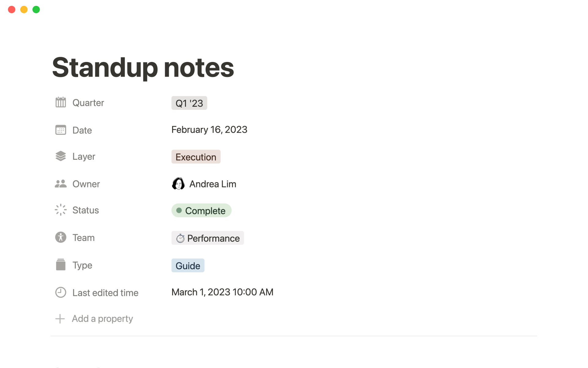Click the Last edited time clock icon
Screen dimensions: 588x368
pos(61,292)
